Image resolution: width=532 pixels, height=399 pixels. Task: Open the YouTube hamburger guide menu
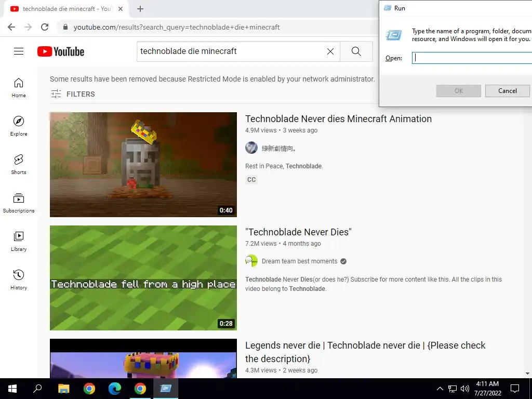pyautogui.click(x=19, y=51)
